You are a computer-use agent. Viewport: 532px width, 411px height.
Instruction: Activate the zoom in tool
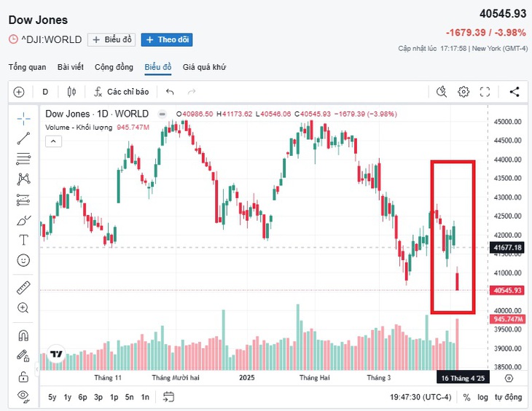point(23,308)
